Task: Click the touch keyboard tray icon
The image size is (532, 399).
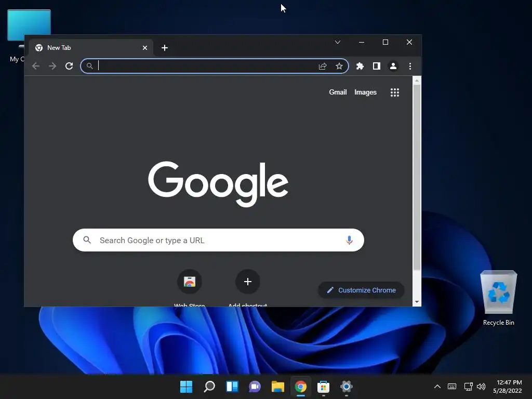Action: click(452, 387)
